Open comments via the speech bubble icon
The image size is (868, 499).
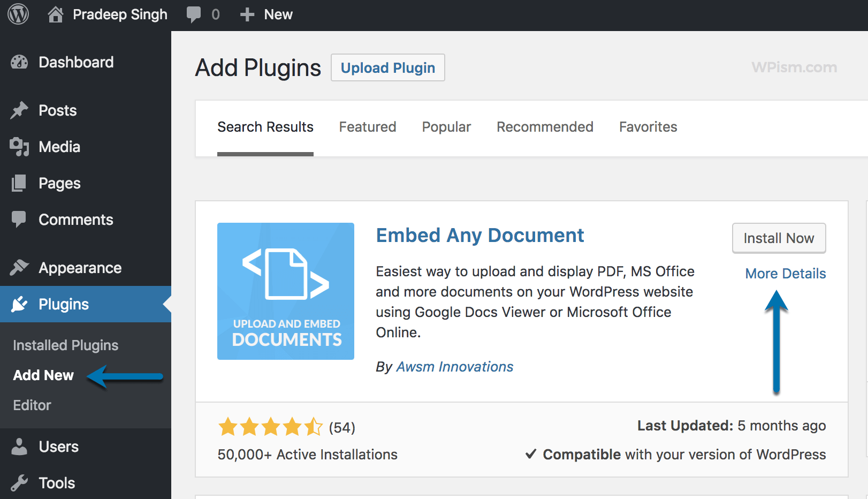click(194, 13)
